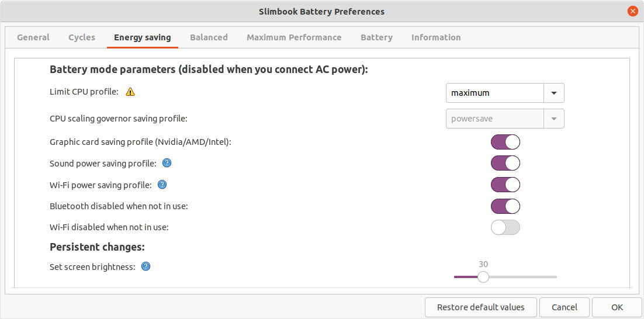This screenshot has height=319, width=644.
Task: Click the help icon for screen brightness
Action: pyautogui.click(x=146, y=266)
